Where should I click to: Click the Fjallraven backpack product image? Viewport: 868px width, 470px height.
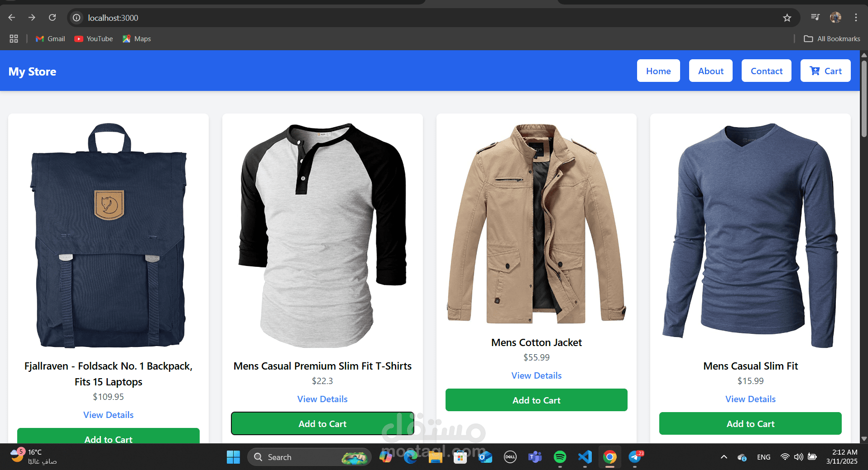pos(108,235)
